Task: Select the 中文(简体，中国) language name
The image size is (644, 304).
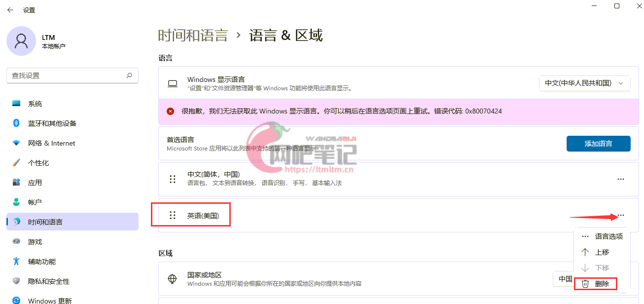Action: pyautogui.click(x=214, y=175)
